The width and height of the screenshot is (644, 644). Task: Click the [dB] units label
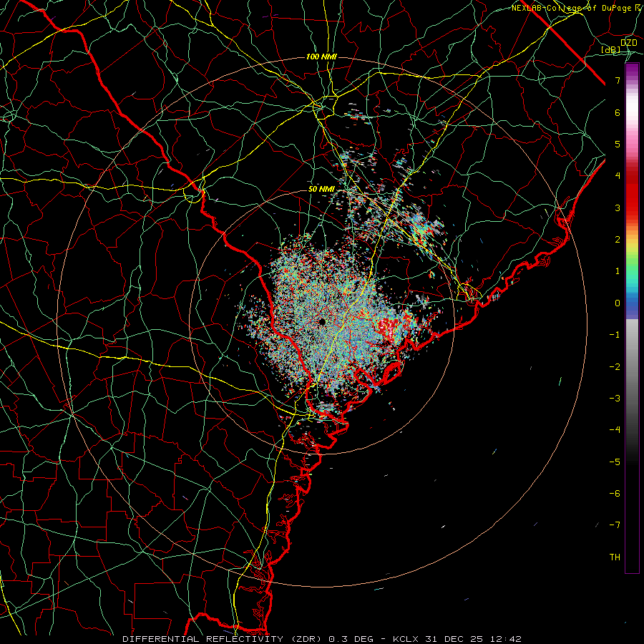coord(611,50)
